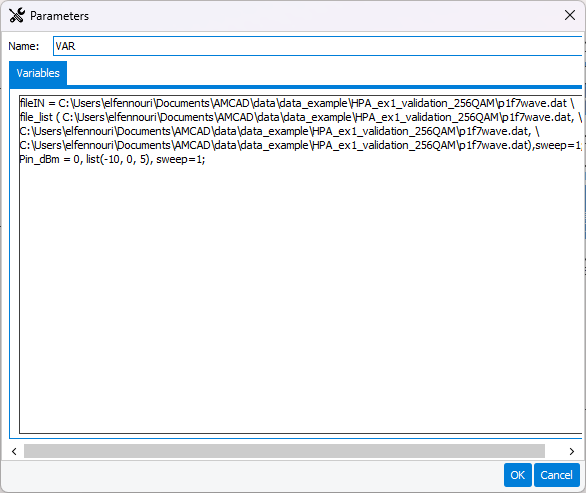This screenshot has height=493, width=586.
Task: Place cursor in the fileIN variable line
Action: point(297,103)
